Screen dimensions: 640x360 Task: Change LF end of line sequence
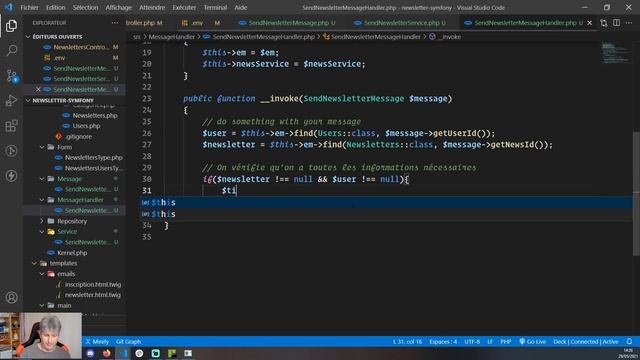[490, 342]
